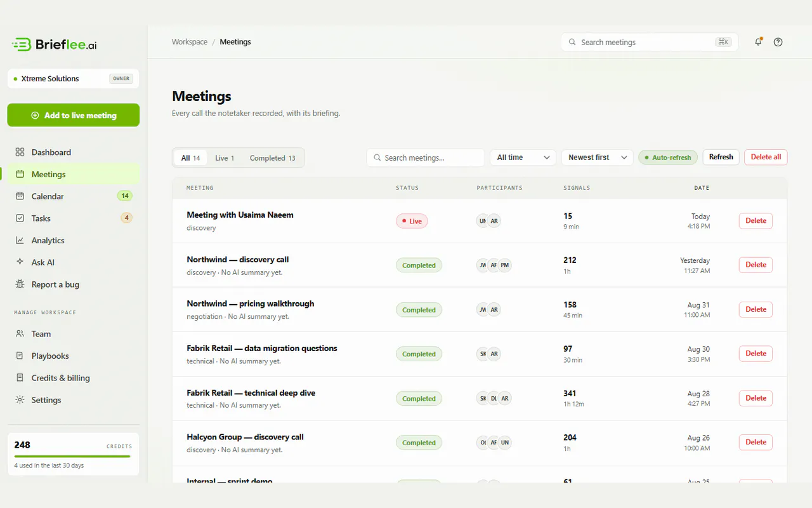Image resolution: width=812 pixels, height=508 pixels.
Task: Click the Delete all button
Action: coord(766,157)
